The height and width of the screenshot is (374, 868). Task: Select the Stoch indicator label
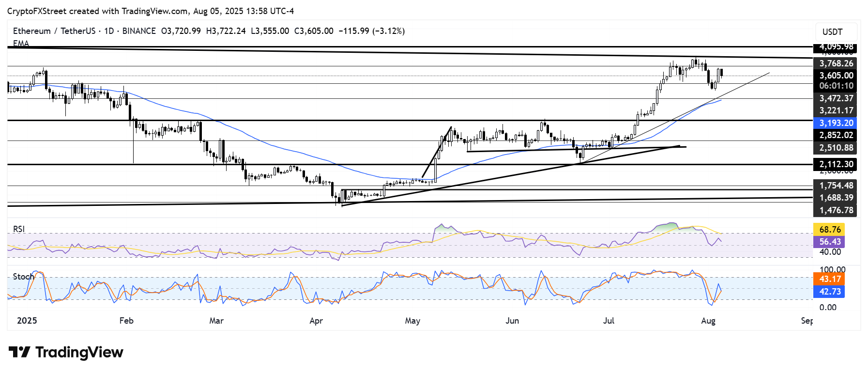23,277
